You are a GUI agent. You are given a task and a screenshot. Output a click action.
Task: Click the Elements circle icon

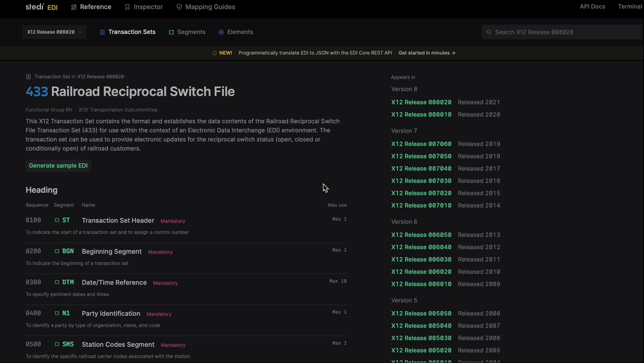tap(221, 32)
